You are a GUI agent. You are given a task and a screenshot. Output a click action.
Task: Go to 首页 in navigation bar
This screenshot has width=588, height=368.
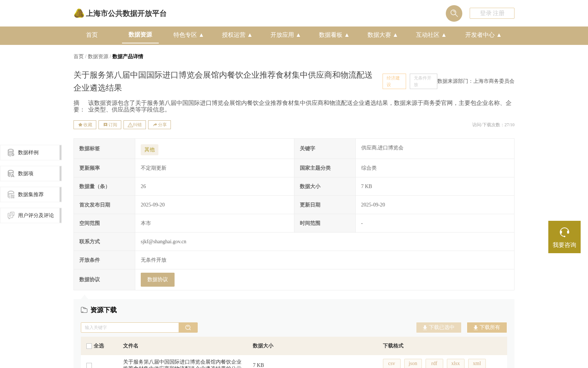pyautogui.click(x=92, y=35)
